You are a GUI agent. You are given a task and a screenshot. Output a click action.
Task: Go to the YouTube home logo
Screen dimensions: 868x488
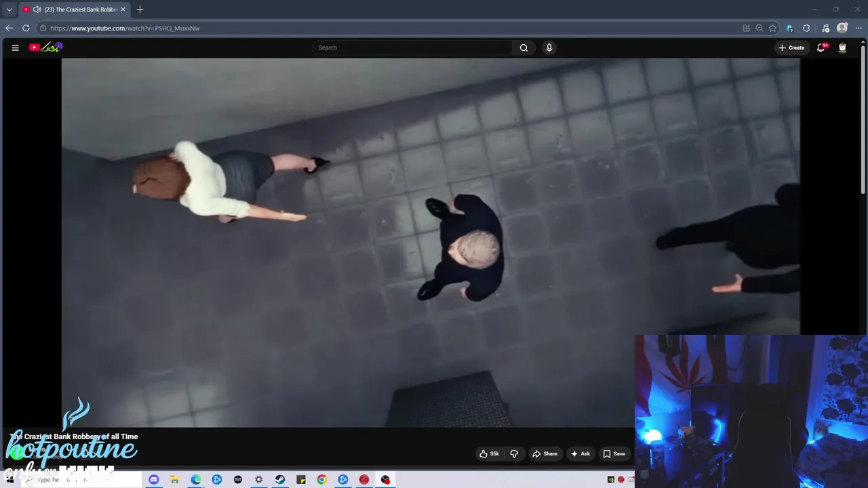[45, 47]
